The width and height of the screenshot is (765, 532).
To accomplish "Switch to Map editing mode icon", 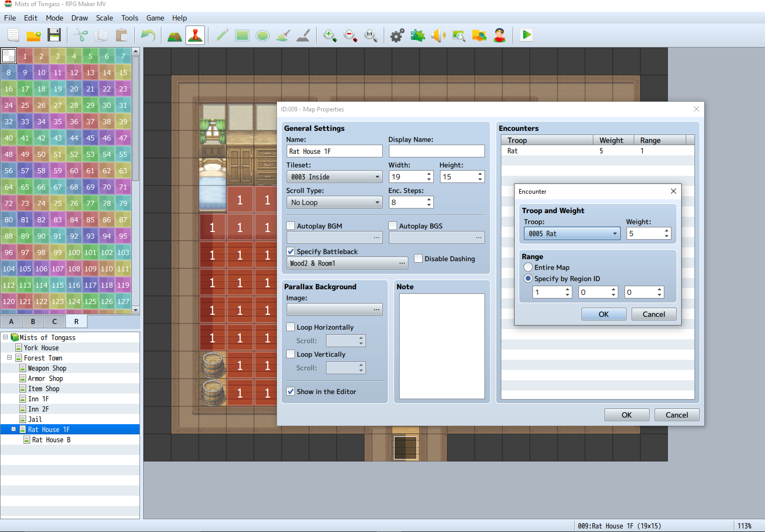I will click(x=175, y=35).
